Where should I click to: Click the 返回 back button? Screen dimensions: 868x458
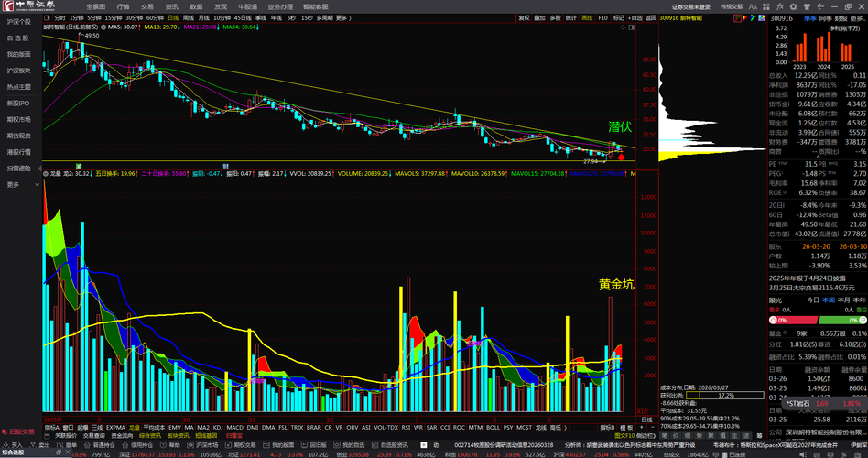[651, 18]
